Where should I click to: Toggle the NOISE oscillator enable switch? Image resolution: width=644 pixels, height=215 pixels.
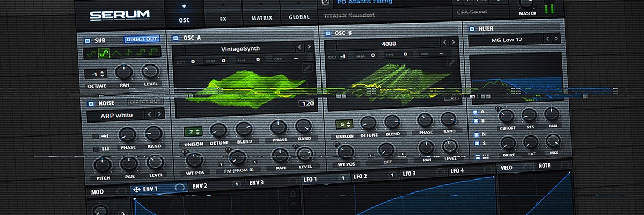coord(90,103)
